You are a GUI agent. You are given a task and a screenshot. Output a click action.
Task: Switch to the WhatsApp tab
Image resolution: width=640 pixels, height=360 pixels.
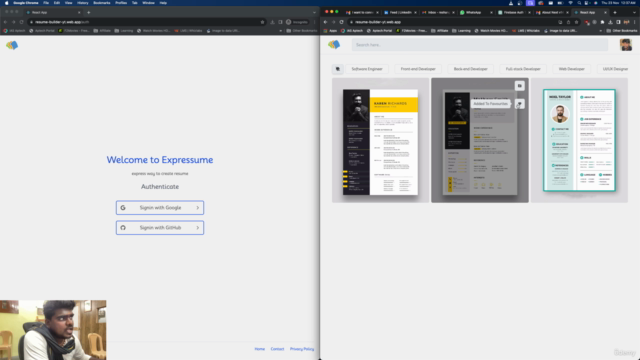(x=476, y=13)
